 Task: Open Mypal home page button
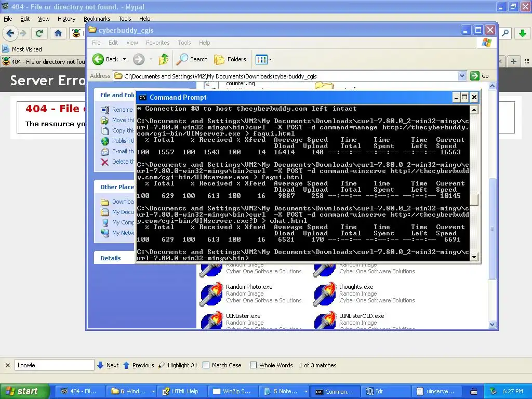tap(58, 33)
